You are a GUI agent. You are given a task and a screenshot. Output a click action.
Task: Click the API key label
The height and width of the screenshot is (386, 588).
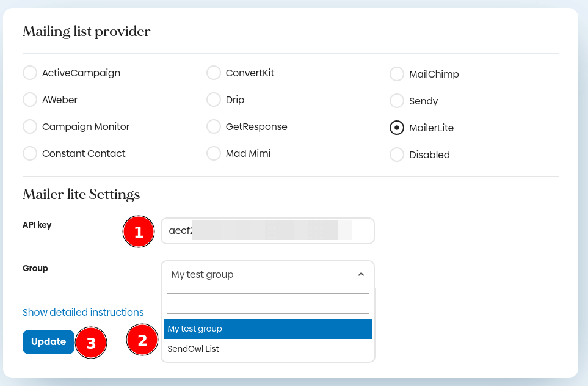pyautogui.click(x=37, y=225)
